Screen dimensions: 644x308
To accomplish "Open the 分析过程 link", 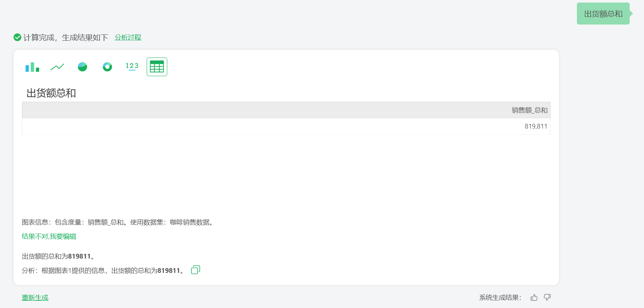I will click(128, 37).
